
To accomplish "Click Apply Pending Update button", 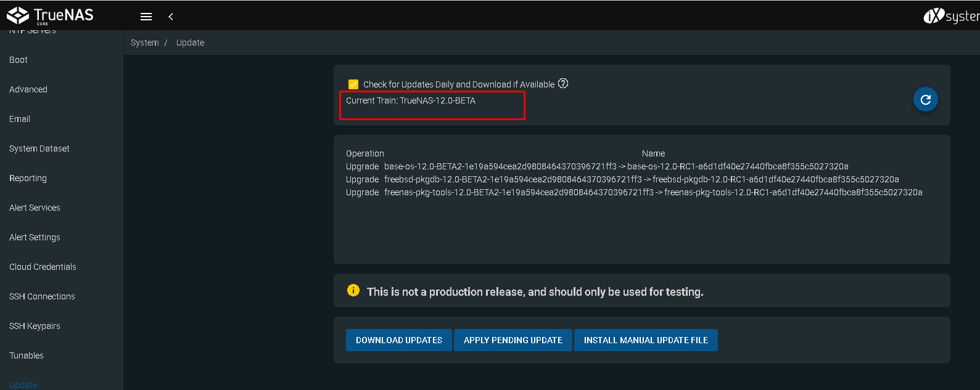I will 513,340.
